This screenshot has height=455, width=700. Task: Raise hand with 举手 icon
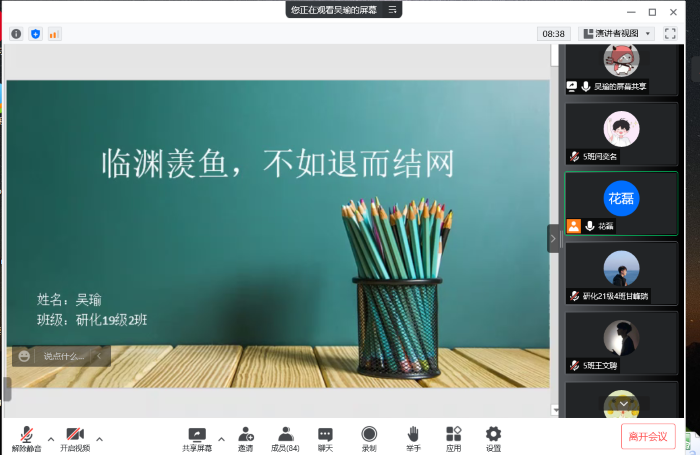coord(413,437)
